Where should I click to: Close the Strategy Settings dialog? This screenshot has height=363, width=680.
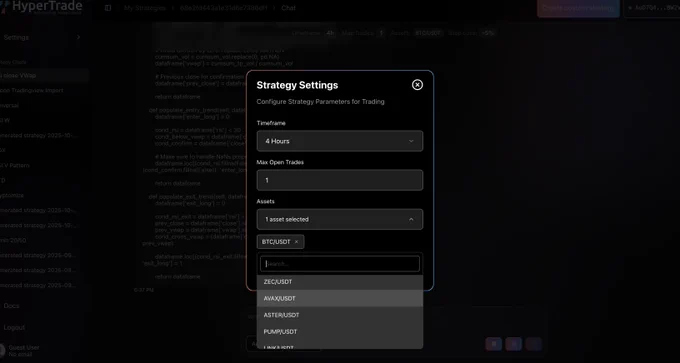(417, 85)
